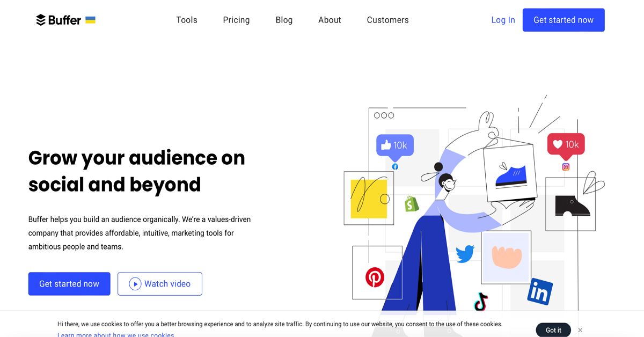Click the Buffer logo in the header
The width and height of the screenshot is (644, 337).
tap(58, 20)
